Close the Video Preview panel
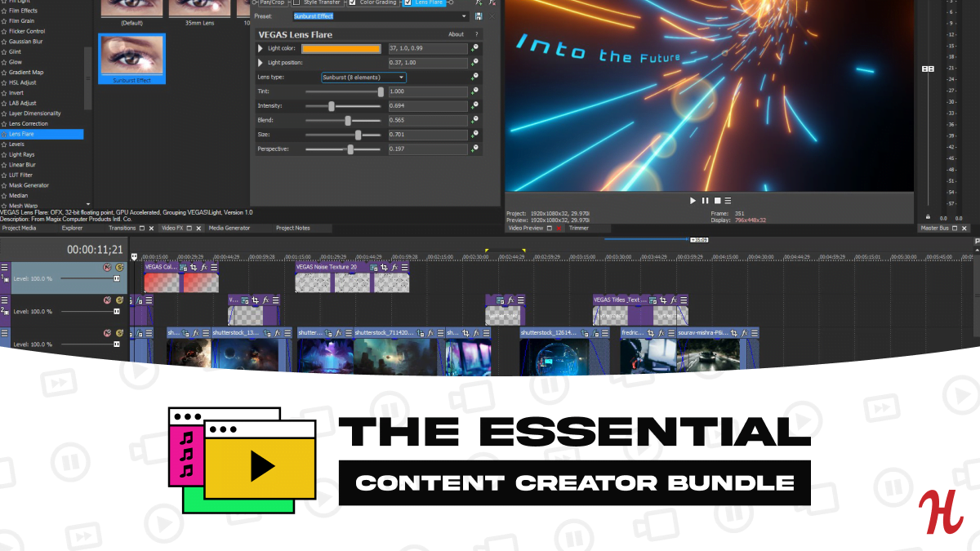The image size is (980, 551). 559,229
